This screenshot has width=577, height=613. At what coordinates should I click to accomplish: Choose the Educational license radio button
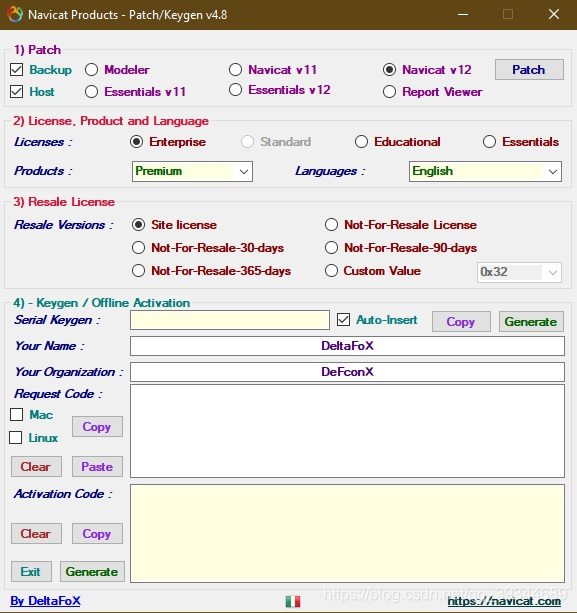[x=361, y=142]
